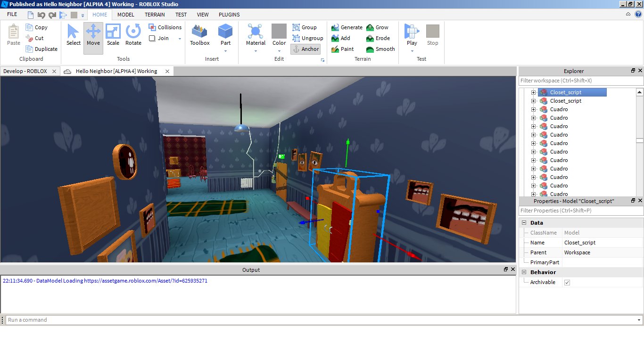Toggle the Archivable checkbox
The height and width of the screenshot is (341, 644).
[x=567, y=283]
